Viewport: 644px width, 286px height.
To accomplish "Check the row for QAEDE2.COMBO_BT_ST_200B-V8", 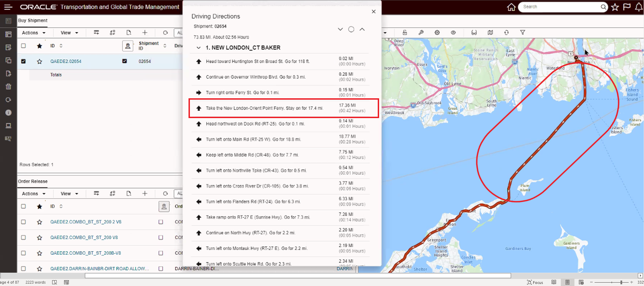I will pos(23,253).
